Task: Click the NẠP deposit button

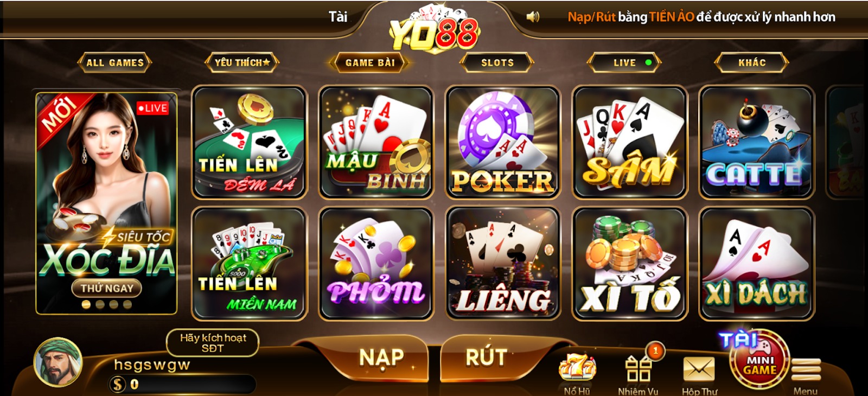Action: tap(381, 357)
